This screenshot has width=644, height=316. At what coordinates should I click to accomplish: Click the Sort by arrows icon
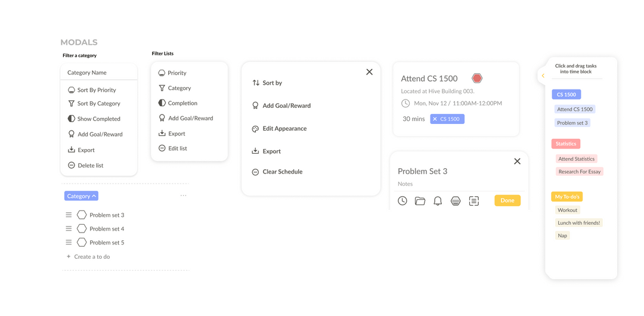point(256,83)
